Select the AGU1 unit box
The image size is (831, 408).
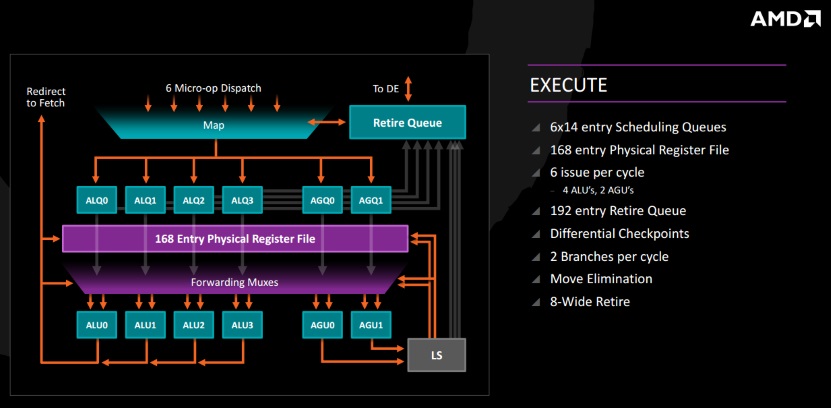coord(371,325)
